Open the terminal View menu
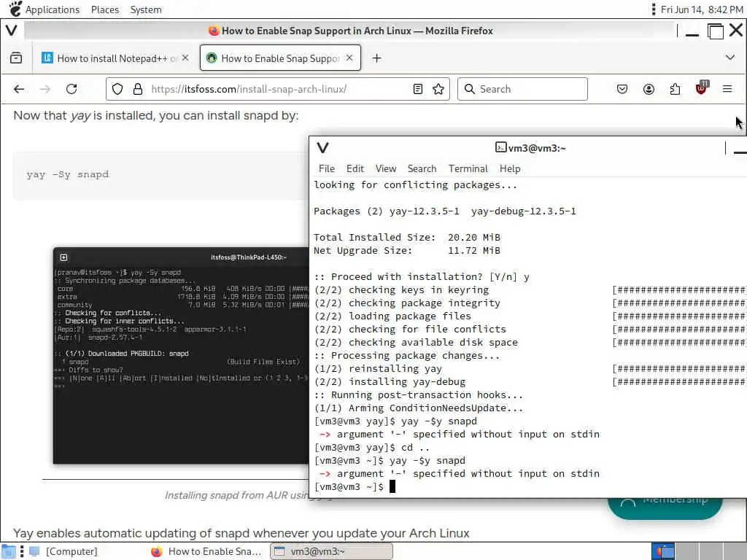The height and width of the screenshot is (560, 747). tap(385, 168)
